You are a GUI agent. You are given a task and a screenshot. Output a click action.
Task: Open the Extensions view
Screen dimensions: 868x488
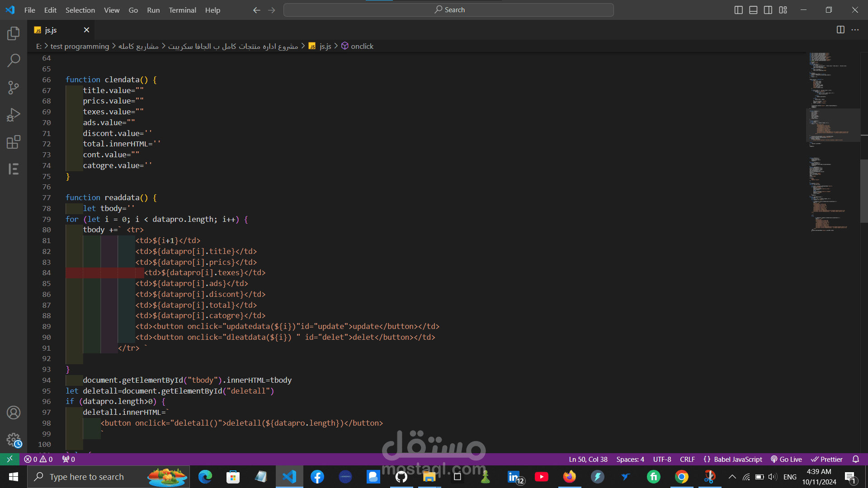[x=14, y=142]
